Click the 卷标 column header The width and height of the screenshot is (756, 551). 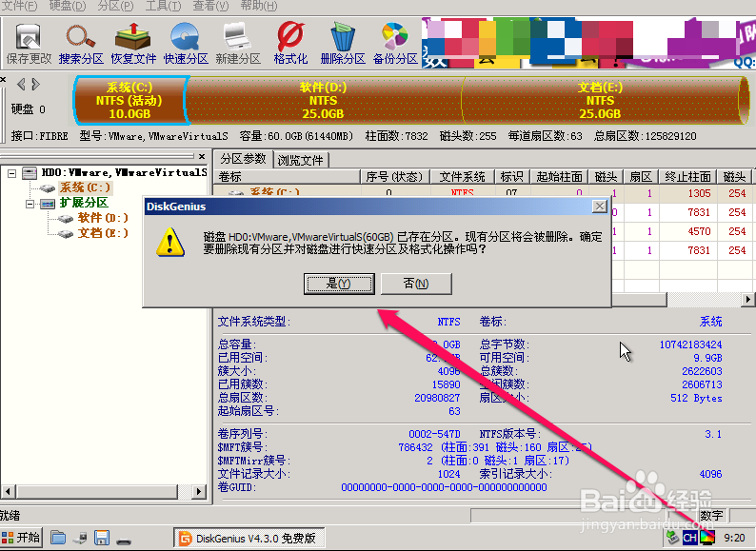coord(288,176)
